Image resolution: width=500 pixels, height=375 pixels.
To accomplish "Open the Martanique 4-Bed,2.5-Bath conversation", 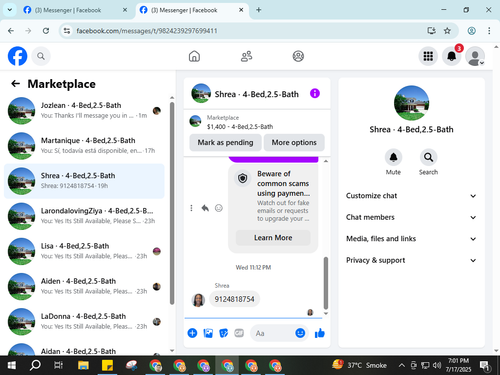I will point(84,146).
